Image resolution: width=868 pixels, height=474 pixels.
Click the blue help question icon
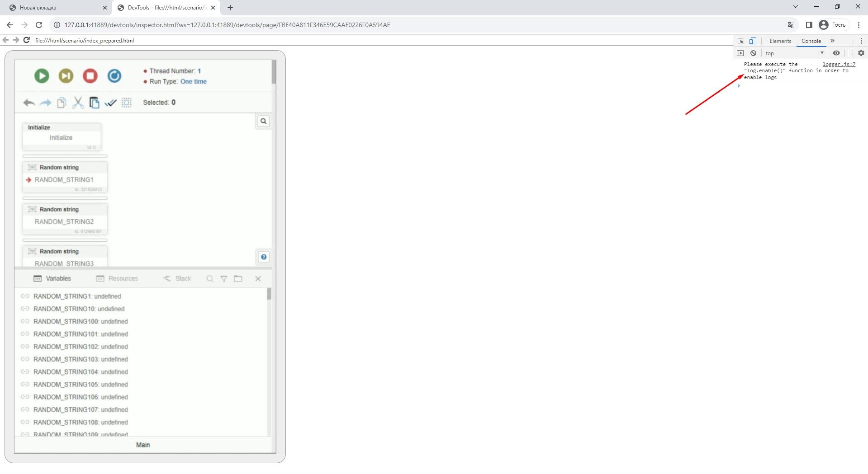(264, 257)
